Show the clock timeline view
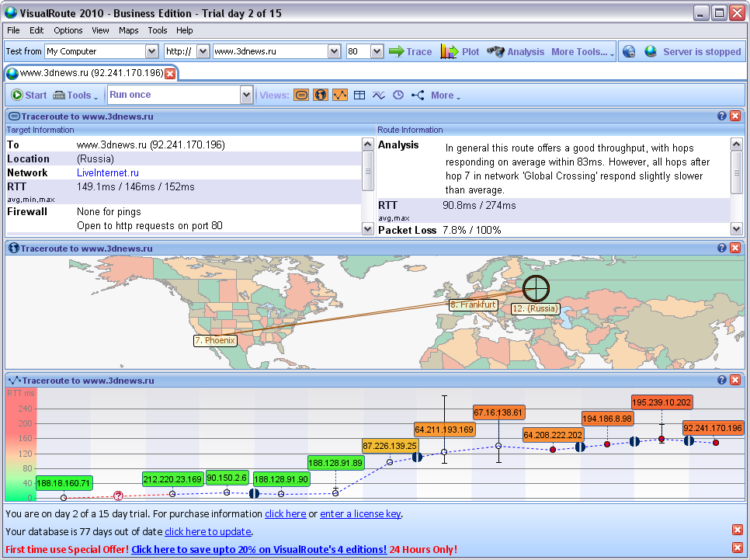This screenshot has width=750, height=560. 398,96
